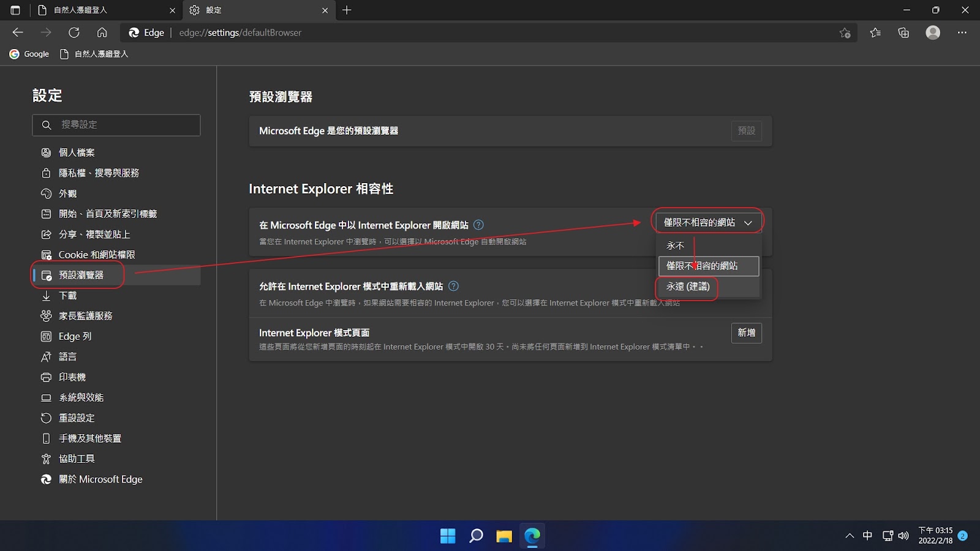Image resolution: width=980 pixels, height=551 pixels.
Task: Switch to the 設定 tab
Action: (x=258, y=10)
